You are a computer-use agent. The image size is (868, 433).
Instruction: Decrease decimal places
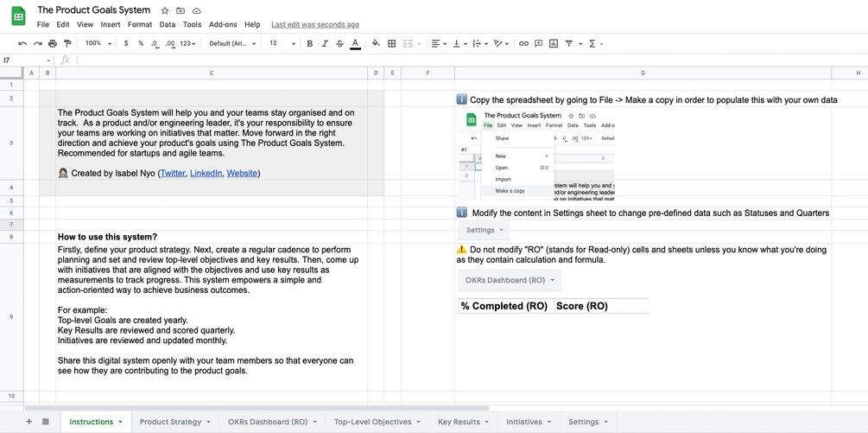point(155,43)
